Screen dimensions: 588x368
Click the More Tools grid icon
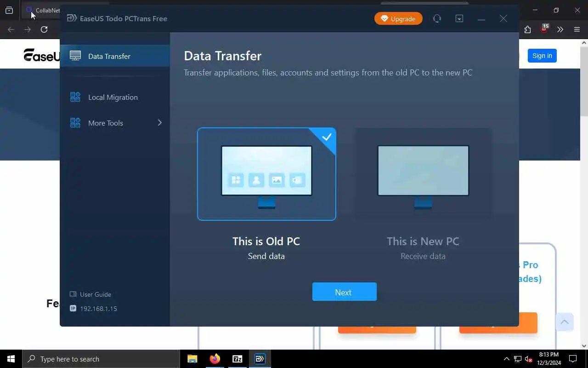click(75, 123)
